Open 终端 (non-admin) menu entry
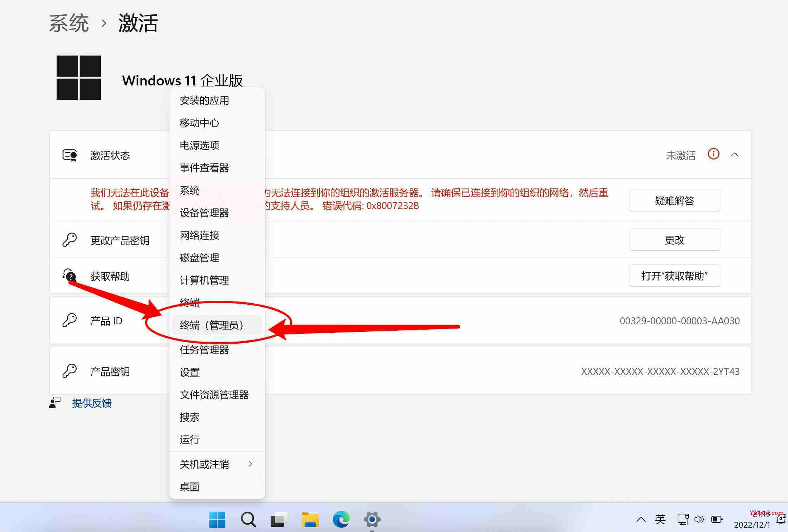788x532 pixels. 217,303
